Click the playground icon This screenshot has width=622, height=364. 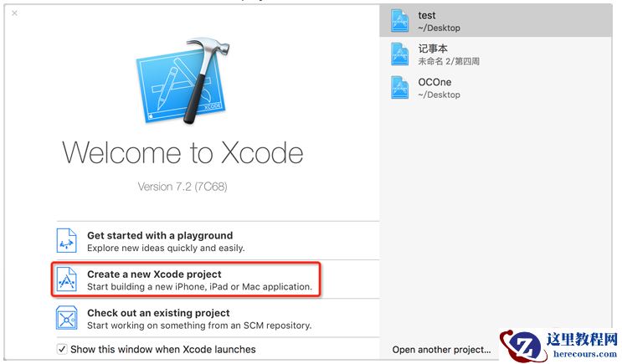coord(67,242)
